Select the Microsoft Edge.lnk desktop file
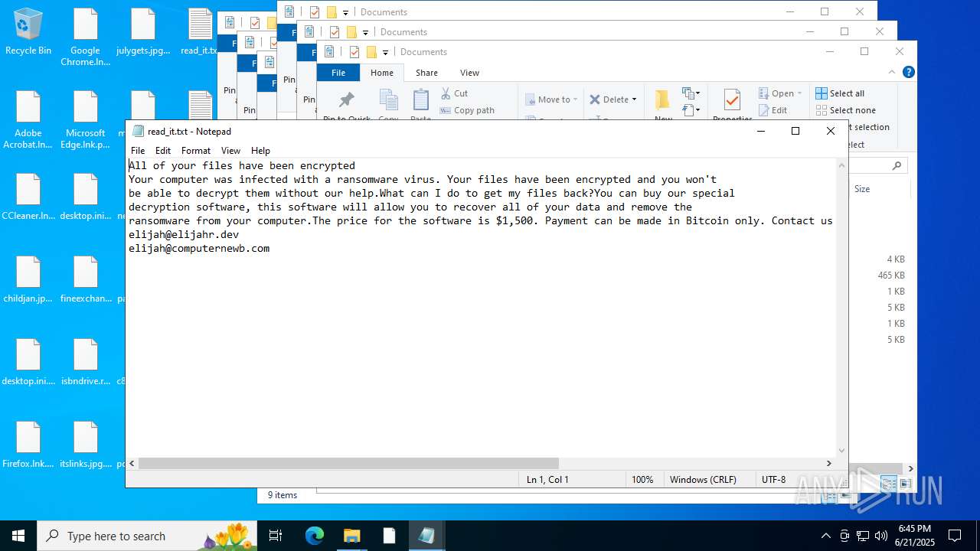 [x=86, y=120]
